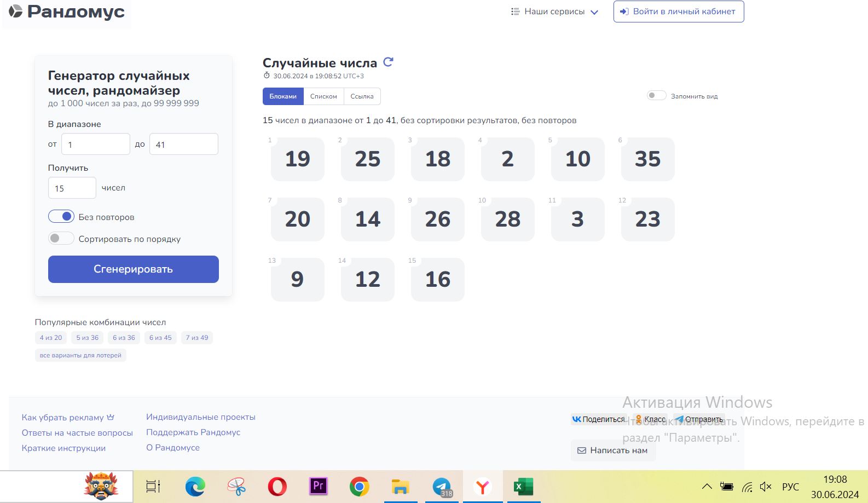
Task: Open Task View on the taskbar
Action: 153,486
